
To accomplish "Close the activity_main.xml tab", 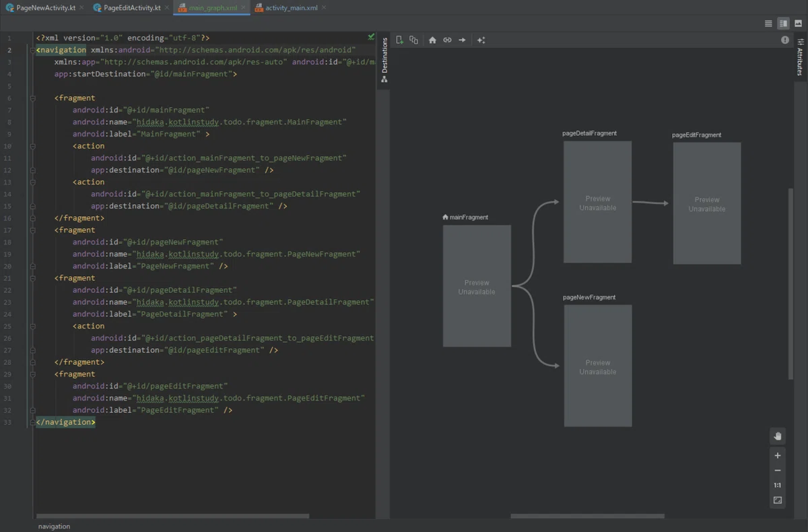I will pos(323,7).
